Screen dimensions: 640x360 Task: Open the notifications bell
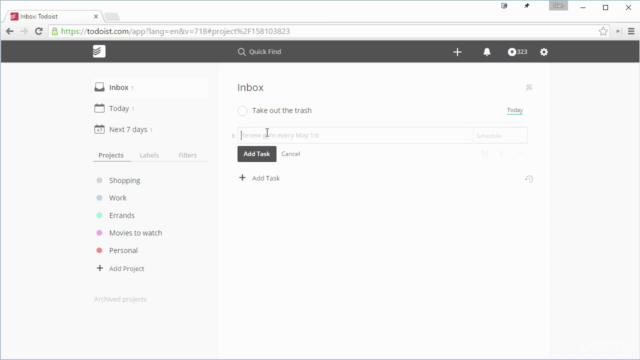coord(487,52)
